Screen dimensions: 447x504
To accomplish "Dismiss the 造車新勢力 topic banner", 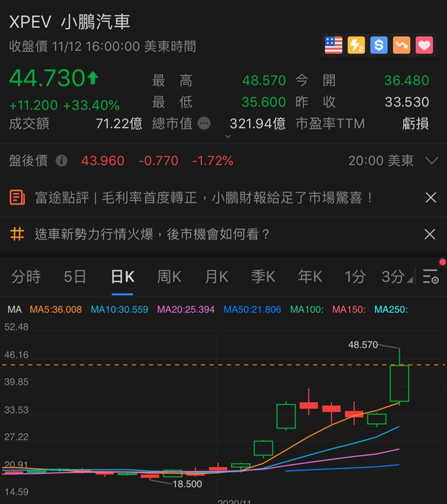I will [x=430, y=234].
